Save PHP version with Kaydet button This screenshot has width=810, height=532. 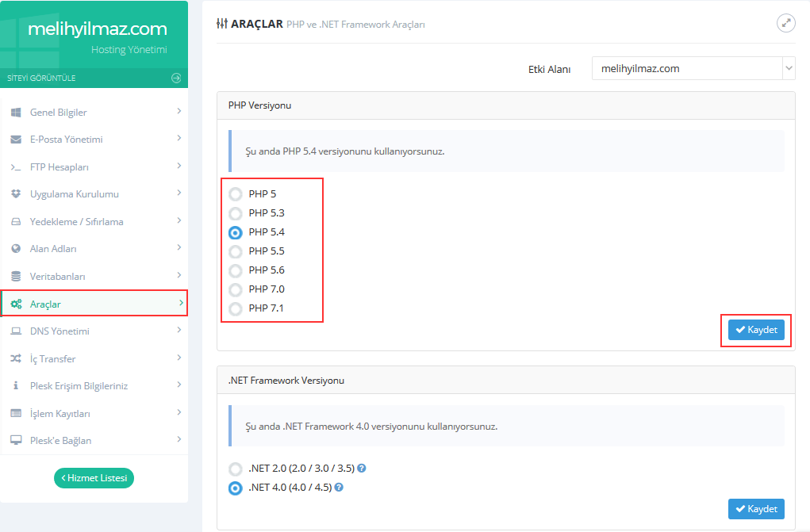[756, 330]
